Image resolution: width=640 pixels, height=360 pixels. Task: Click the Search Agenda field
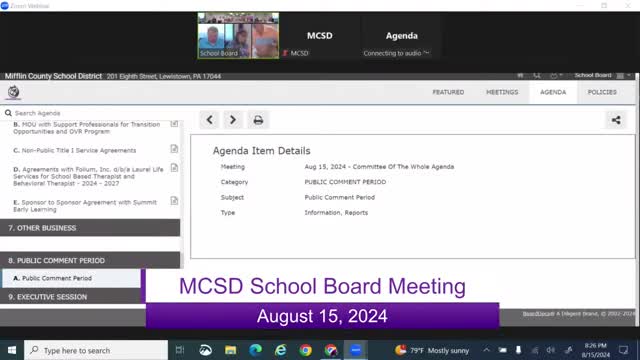click(x=92, y=113)
